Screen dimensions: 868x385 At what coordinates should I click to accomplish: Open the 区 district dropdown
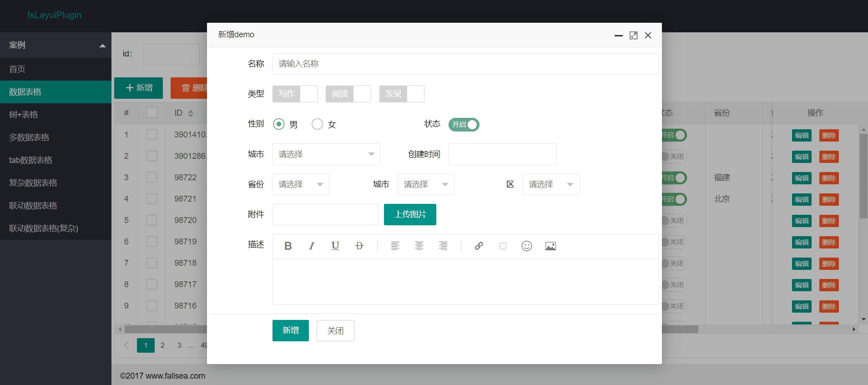tap(550, 184)
